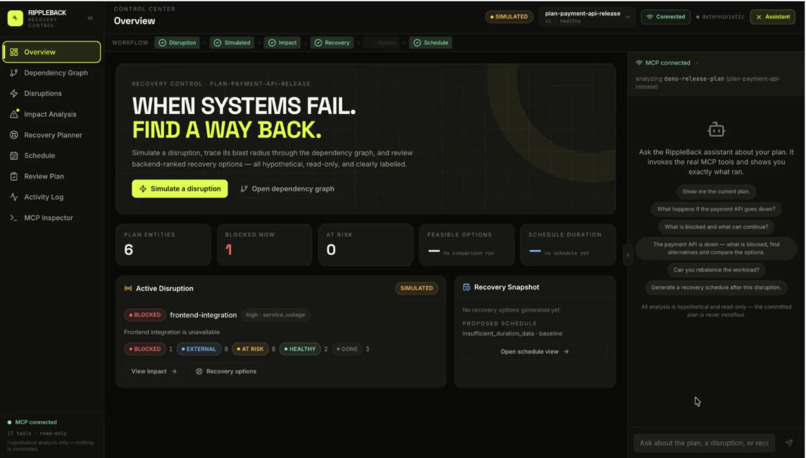Image resolution: width=806 pixels, height=458 pixels.
Task: Choose 'Generate a recovery schedule' suggestion
Action: [716, 287]
